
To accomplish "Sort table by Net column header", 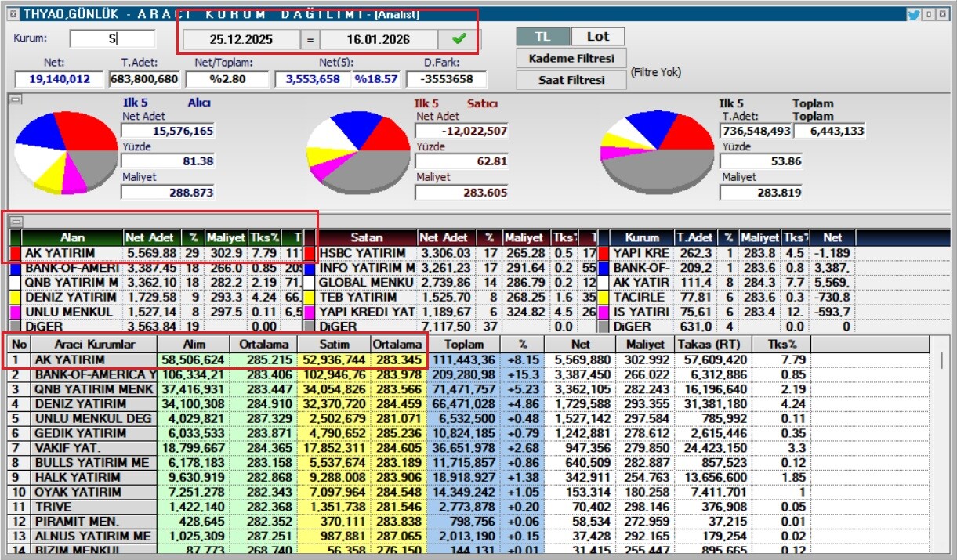I will click(580, 345).
